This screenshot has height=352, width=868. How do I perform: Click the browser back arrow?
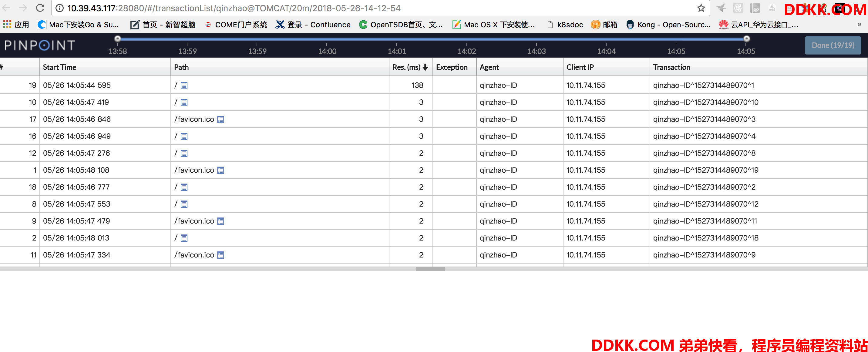(x=6, y=8)
